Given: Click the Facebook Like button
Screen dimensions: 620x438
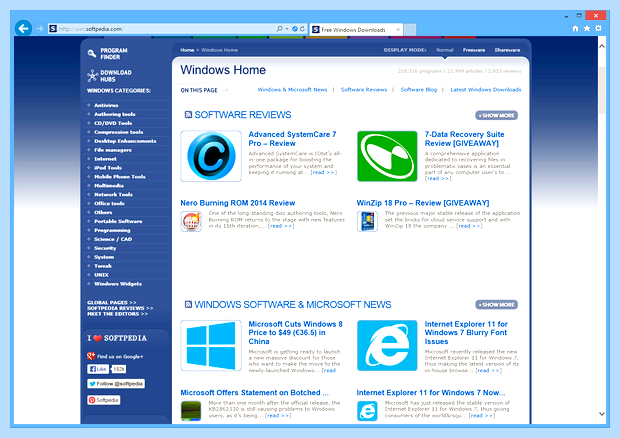Looking at the screenshot, I should 98,369.
